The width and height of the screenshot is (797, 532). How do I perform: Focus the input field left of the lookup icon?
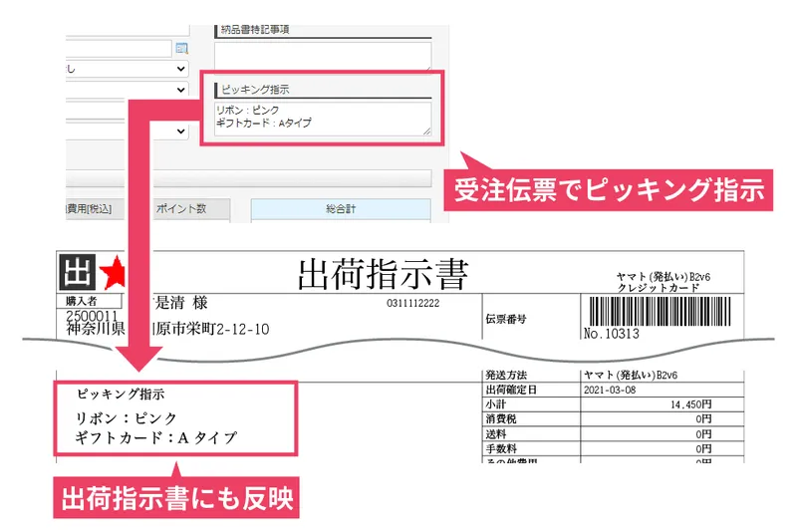point(119,48)
